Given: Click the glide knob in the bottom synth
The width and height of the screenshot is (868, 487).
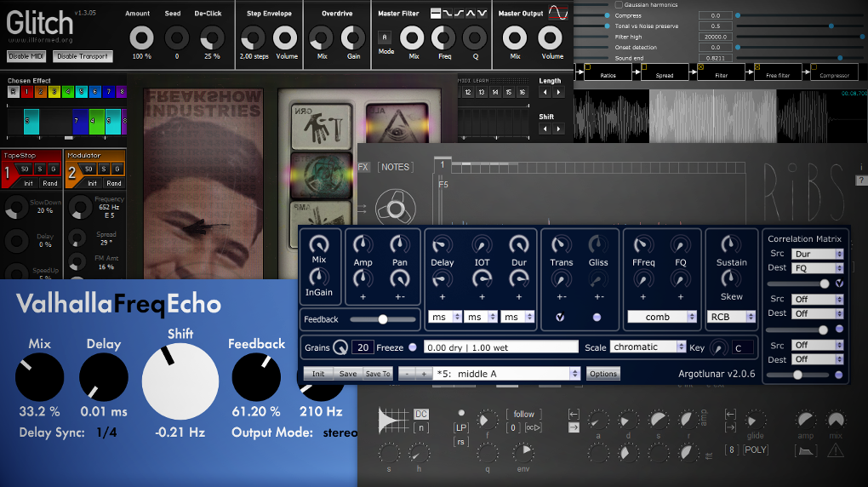Looking at the screenshot, I should click(x=755, y=420).
